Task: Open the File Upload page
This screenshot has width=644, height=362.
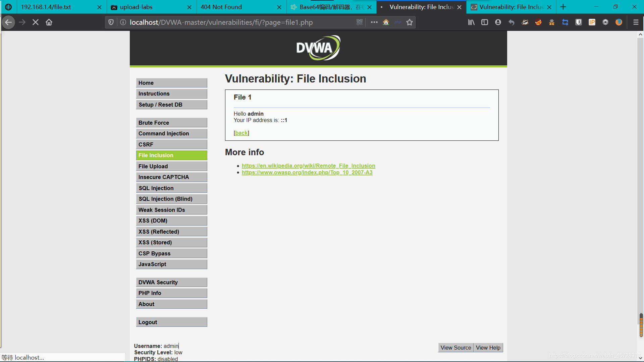Action: tap(171, 166)
